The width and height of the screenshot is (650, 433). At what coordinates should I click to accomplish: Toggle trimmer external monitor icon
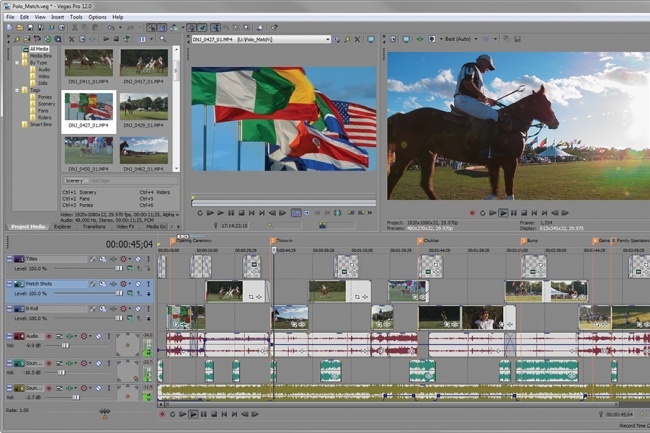point(371,39)
